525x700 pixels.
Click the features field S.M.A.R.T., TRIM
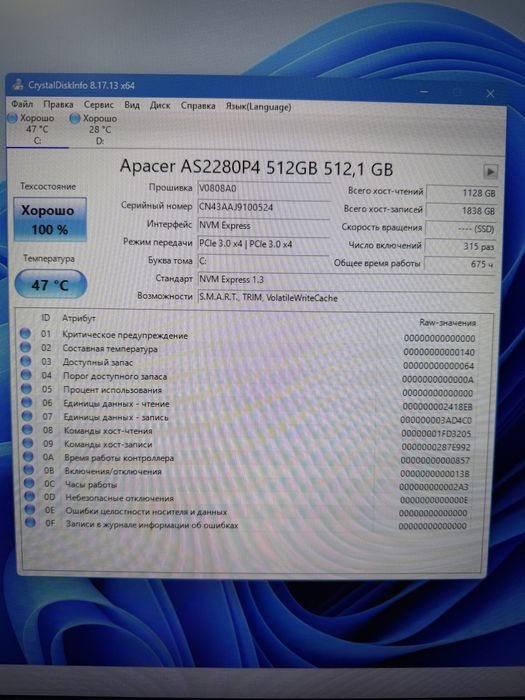[346, 298]
